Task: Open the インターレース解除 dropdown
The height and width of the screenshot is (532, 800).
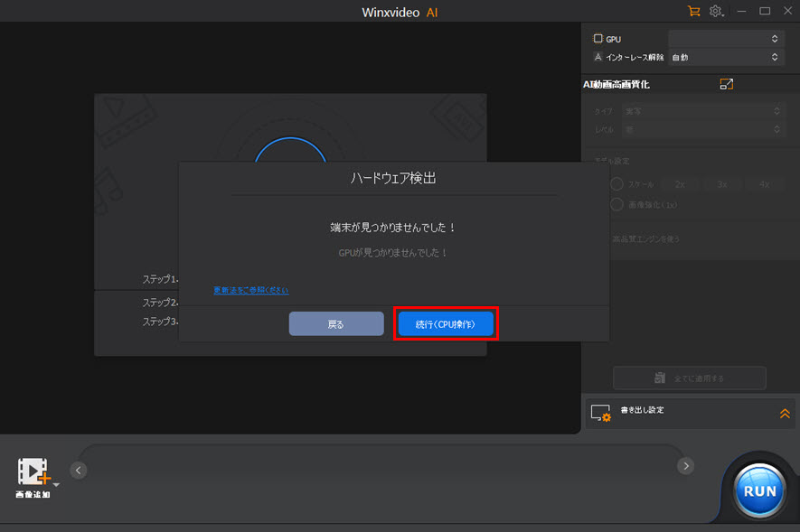Action: (x=724, y=57)
